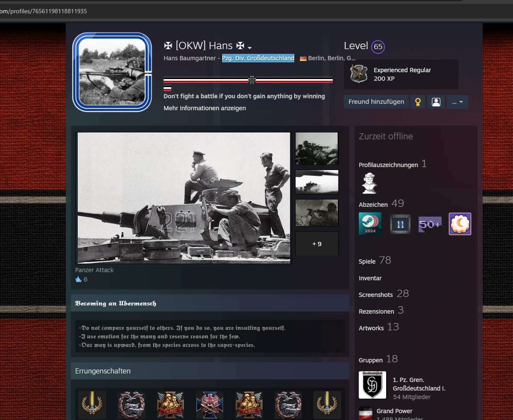The height and width of the screenshot is (420, 513).
Task: Expand the username history dropdown arrow
Action: click(250, 47)
